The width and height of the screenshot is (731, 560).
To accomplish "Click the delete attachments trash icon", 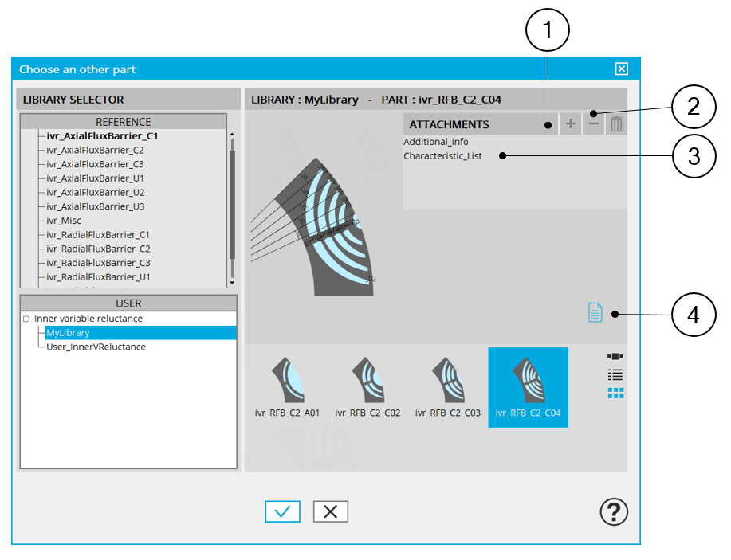I will coord(616,124).
